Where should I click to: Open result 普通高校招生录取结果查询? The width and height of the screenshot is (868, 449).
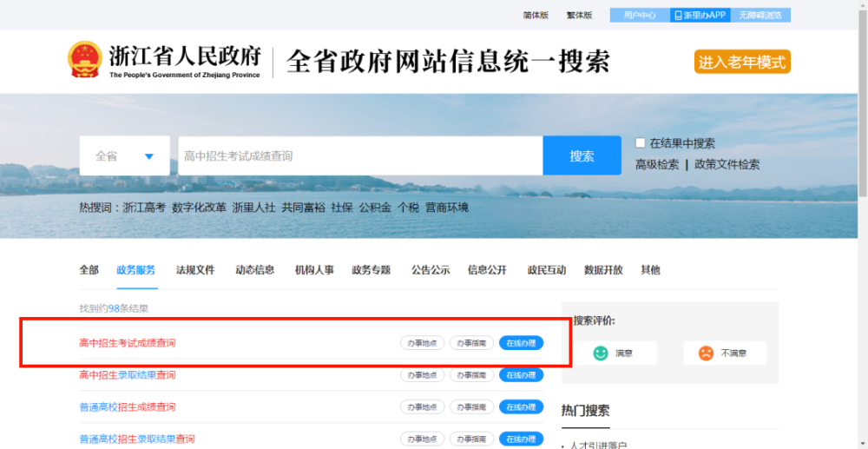coord(137,439)
